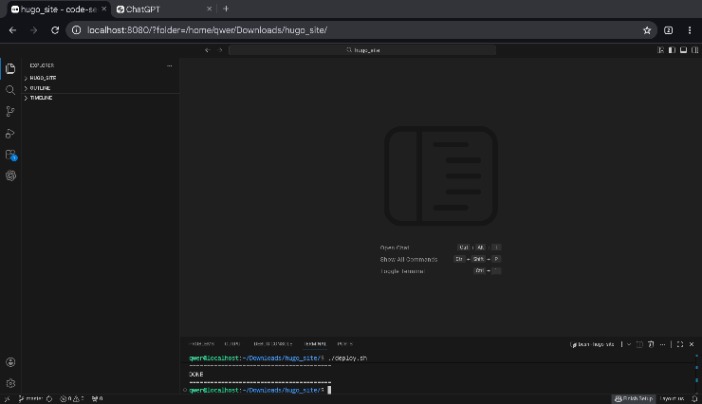
Task: Select the Terminal panel tab
Action: (x=315, y=344)
